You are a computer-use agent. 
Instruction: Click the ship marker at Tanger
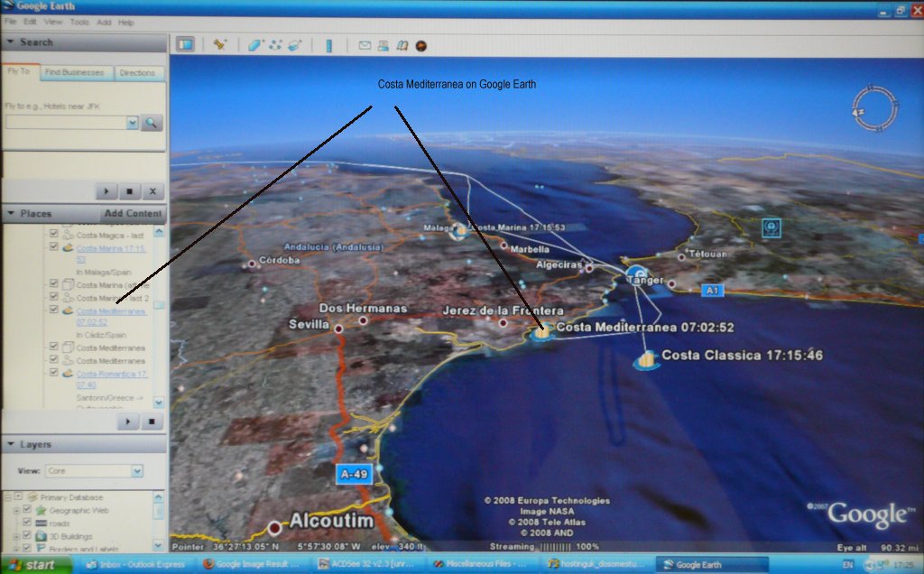pos(636,274)
